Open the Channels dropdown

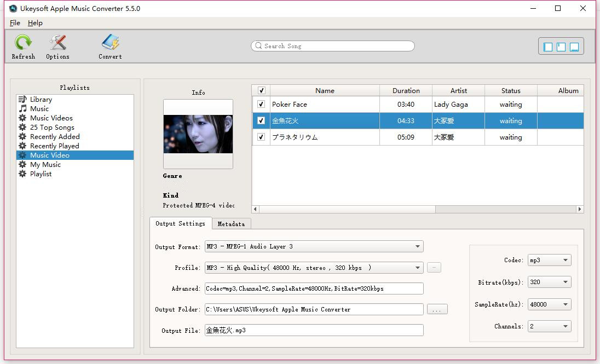click(x=550, y=326)
